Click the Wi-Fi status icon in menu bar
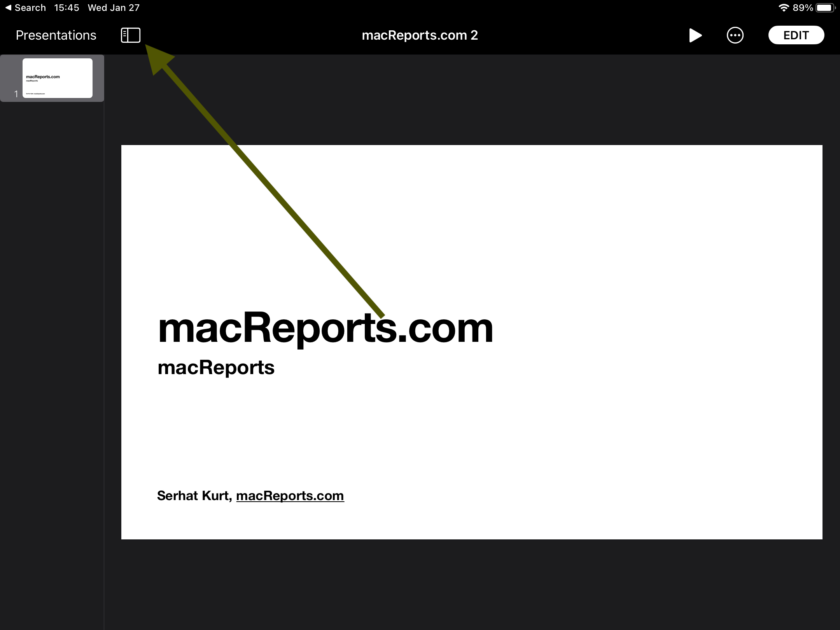840x630 pixels. (782, 8)
